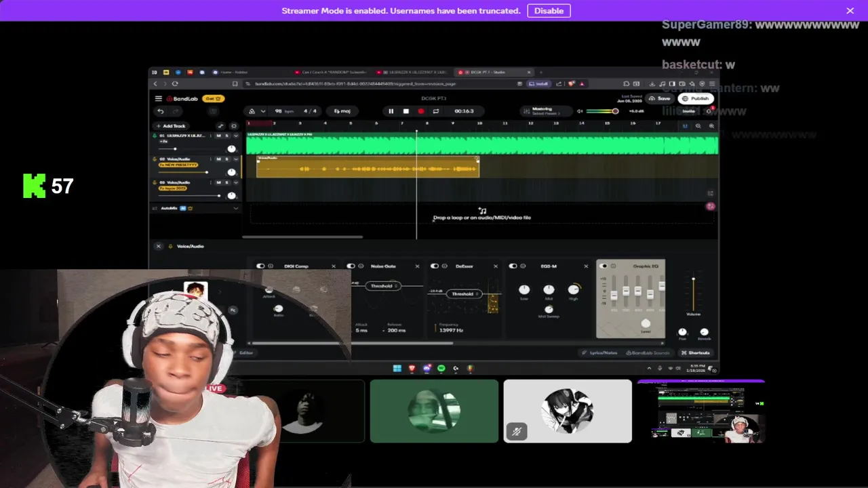Click the stop button in transport

pyautogui.click(x=406, y=111)
